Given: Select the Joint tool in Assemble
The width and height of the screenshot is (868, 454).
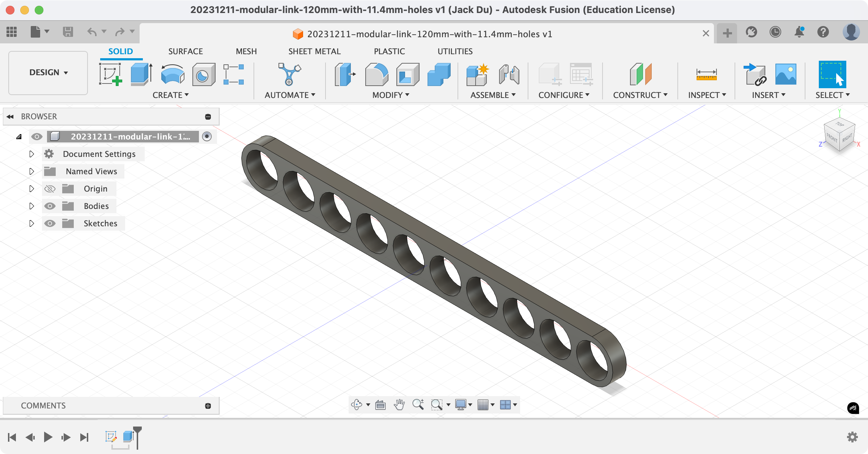Looking at the screenshot, I should [509, 74].
